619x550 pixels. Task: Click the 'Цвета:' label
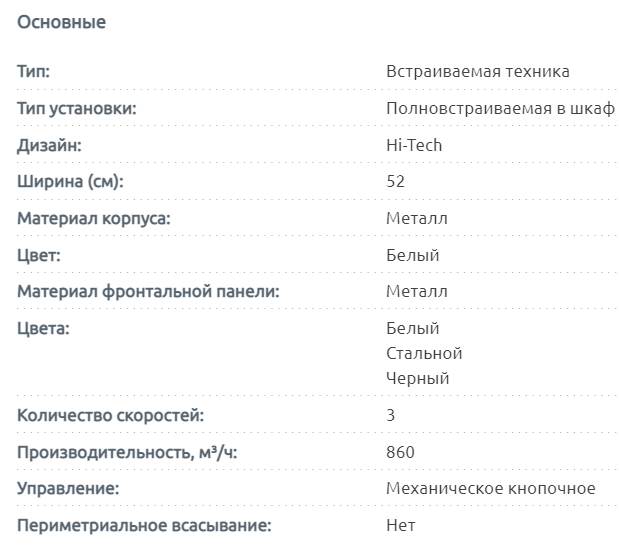[43, 328]
